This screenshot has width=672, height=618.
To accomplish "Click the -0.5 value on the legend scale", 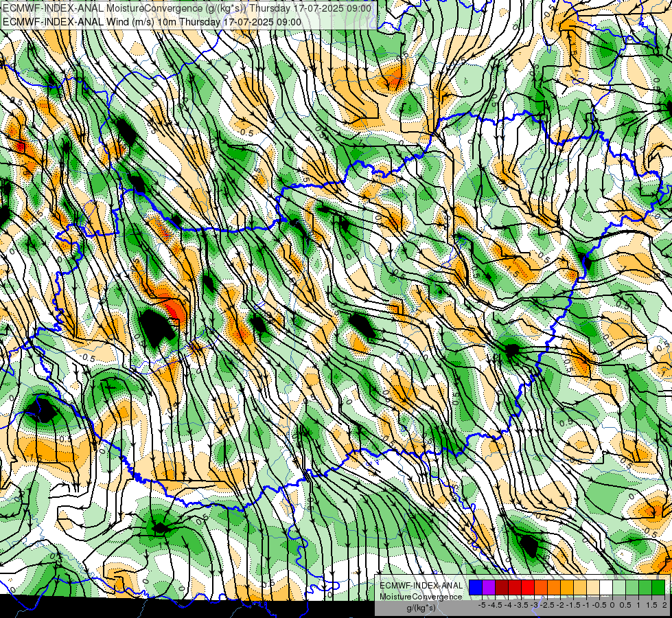I will pyautogui.click(x=599, y=605).
